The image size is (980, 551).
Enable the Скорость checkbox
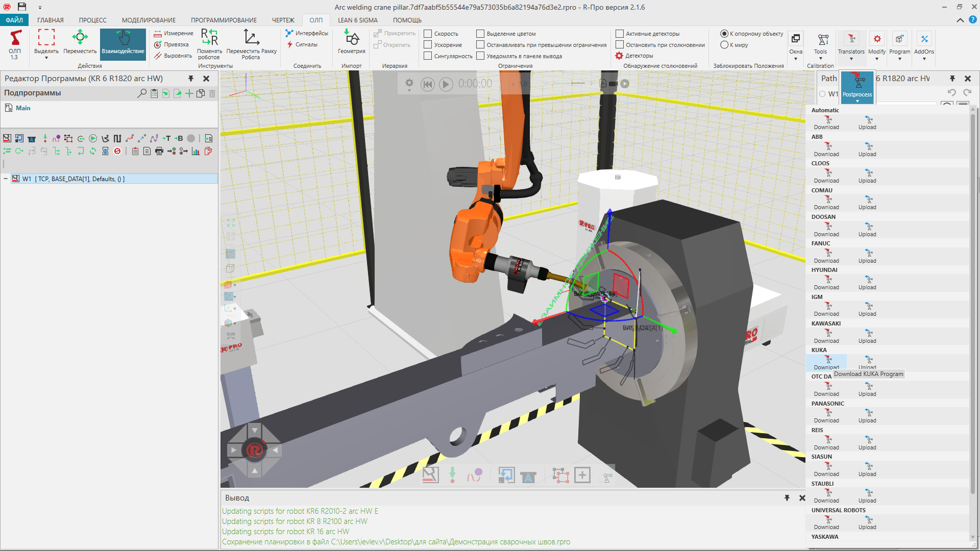428,34
